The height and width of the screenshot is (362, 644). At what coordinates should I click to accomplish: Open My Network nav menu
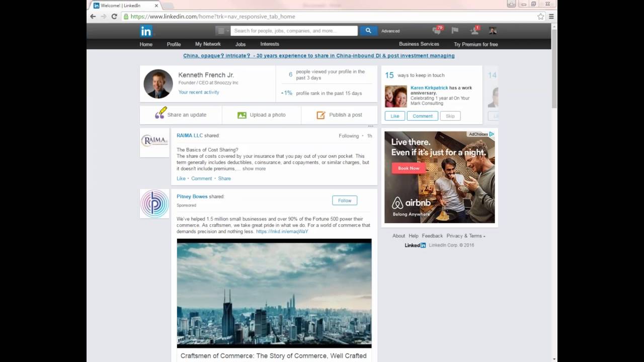208,44
